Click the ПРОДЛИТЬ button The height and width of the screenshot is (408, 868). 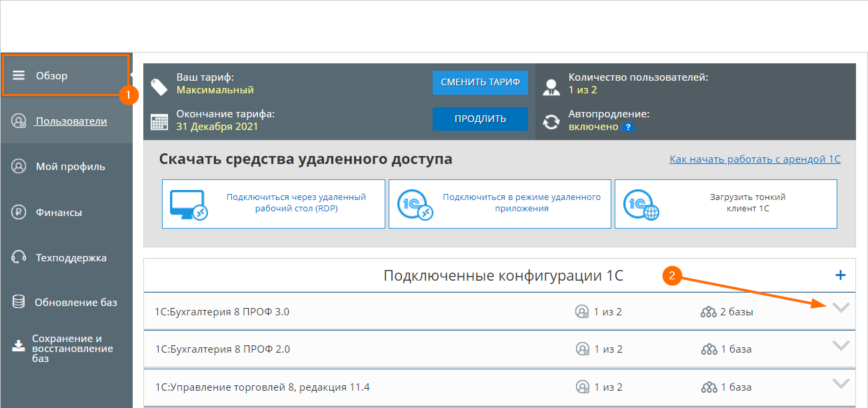[480, 119]
